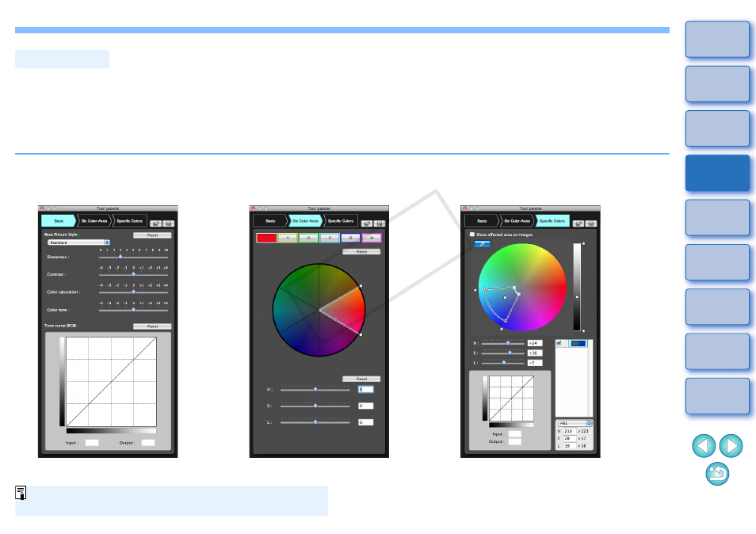This screenshot has height=534, width=756.
Task: Select the Basic tab in the left palette
Action: [59, 221]
